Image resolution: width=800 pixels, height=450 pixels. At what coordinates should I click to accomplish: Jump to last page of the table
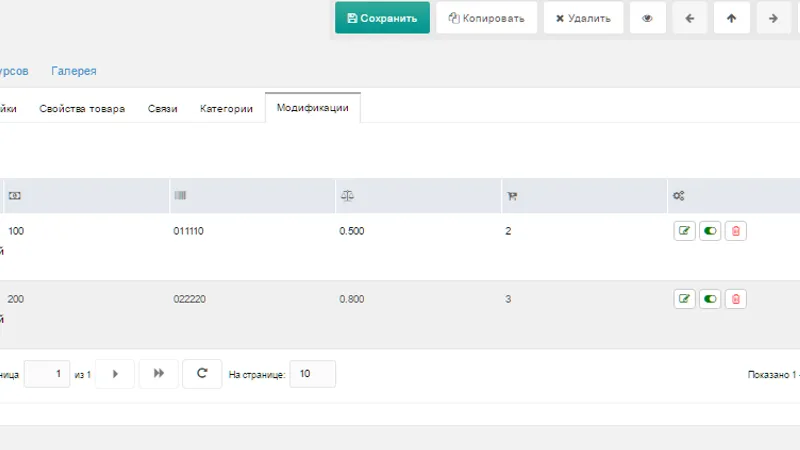(x=159, y=374)
